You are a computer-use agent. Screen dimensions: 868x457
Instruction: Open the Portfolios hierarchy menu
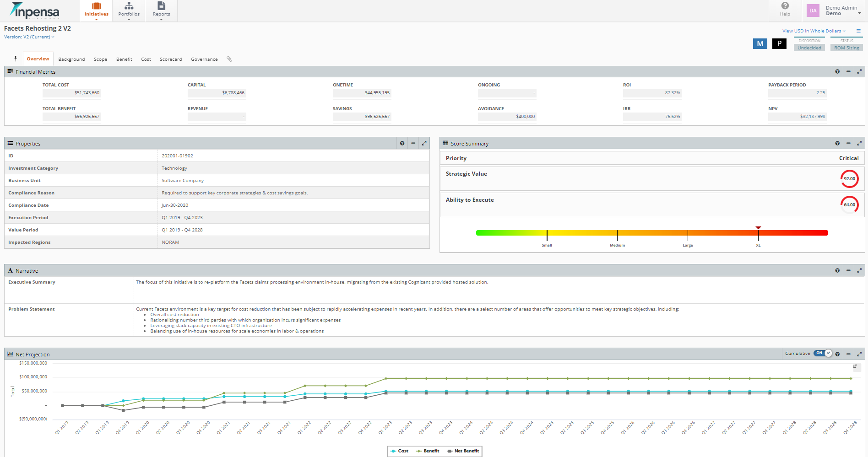[x=129, y=10]
